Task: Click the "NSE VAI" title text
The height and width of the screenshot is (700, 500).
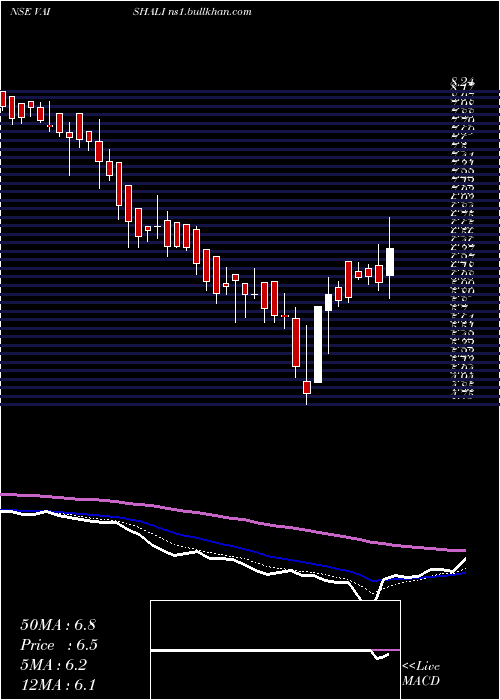Action: (x=29, y=12)
